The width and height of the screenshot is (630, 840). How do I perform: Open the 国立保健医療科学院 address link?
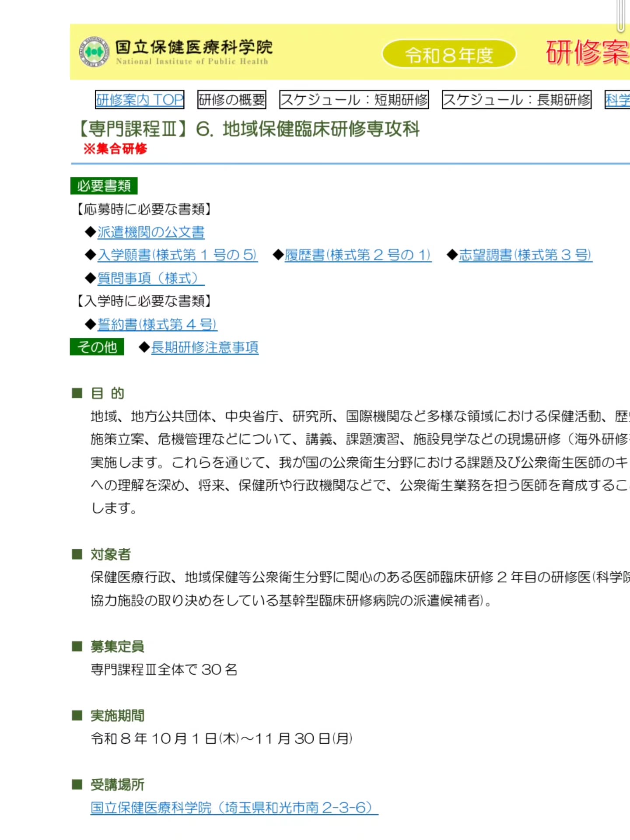(x=234, y=808)
